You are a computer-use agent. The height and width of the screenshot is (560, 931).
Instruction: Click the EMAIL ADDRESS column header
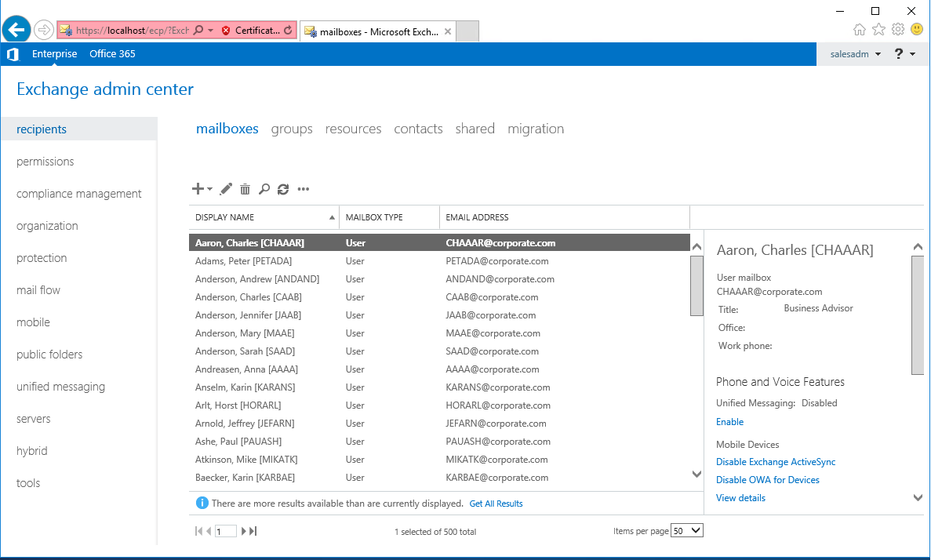click(x=565, y=217)
